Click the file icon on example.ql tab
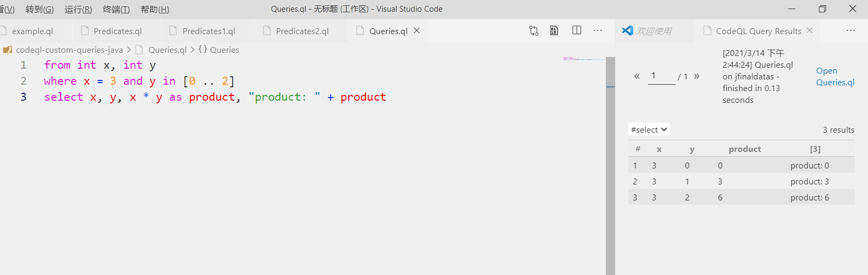Image resolution: width=868 pixels, height=275 pixels. (3, 30)
